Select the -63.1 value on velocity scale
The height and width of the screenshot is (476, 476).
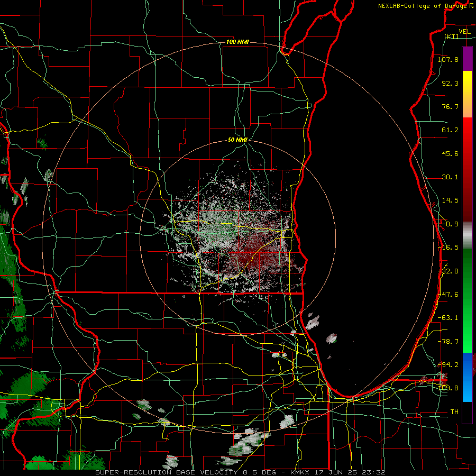(x=448, y=318)
